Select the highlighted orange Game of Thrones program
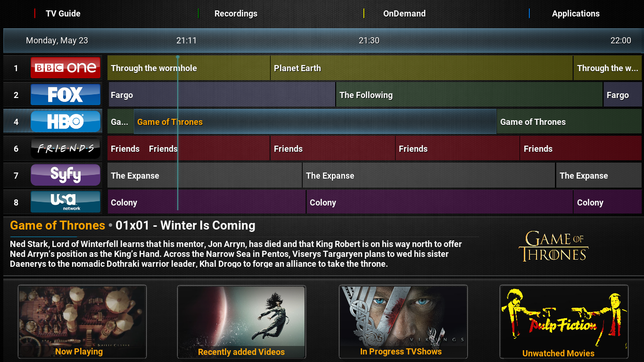The image size is (644, 362). coord(315,122)
